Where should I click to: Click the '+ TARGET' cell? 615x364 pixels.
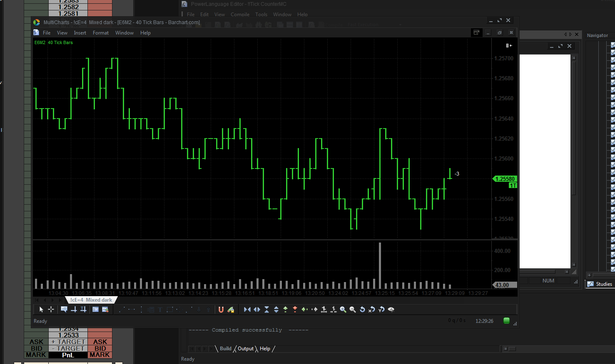(68, 342)
